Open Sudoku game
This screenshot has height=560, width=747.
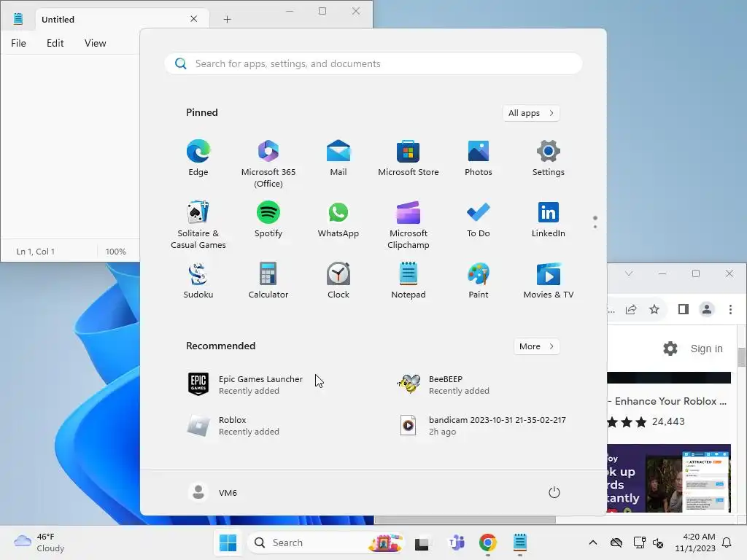[x=198, y=281]
